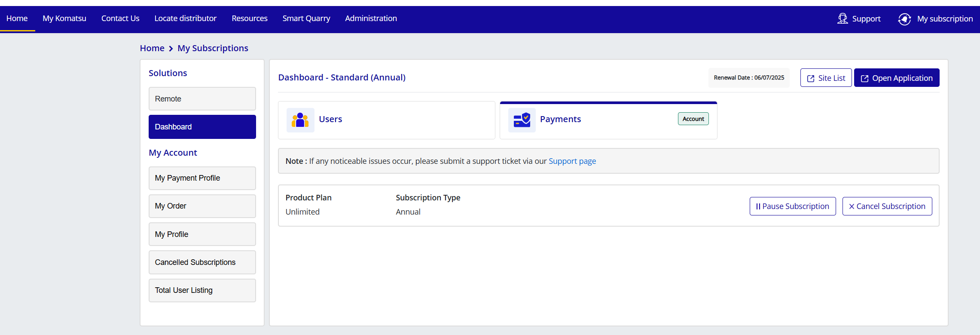Viewport: 980px width, 335px height.
Task: Open My Payment Profile
Action: coord(202,178)
